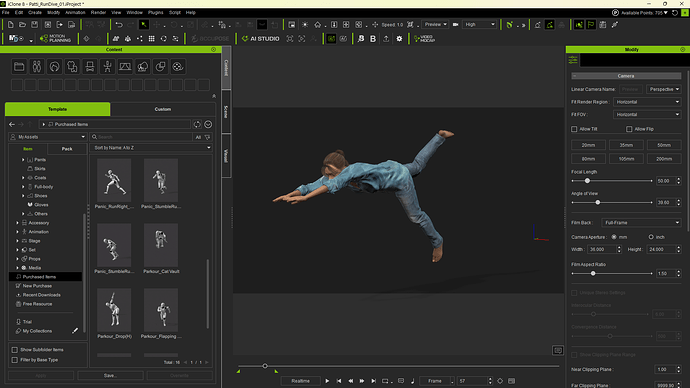Click the Home camera view icon
The image size is (690, 388).
pos(317,25)
